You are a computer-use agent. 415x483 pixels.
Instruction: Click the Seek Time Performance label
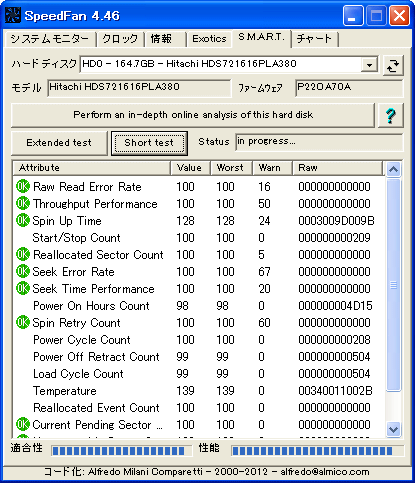tap(93, 289)
